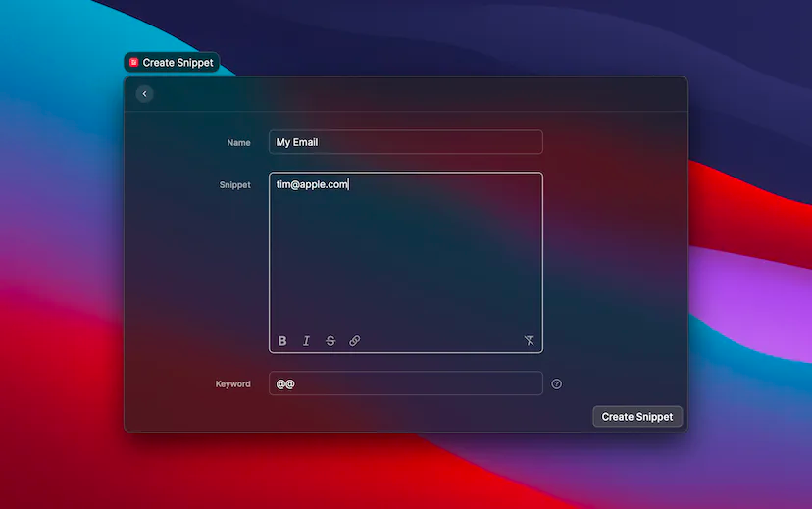Click the Snippet field label
This screenshot has height=509, width=812.
click(234, 184)
